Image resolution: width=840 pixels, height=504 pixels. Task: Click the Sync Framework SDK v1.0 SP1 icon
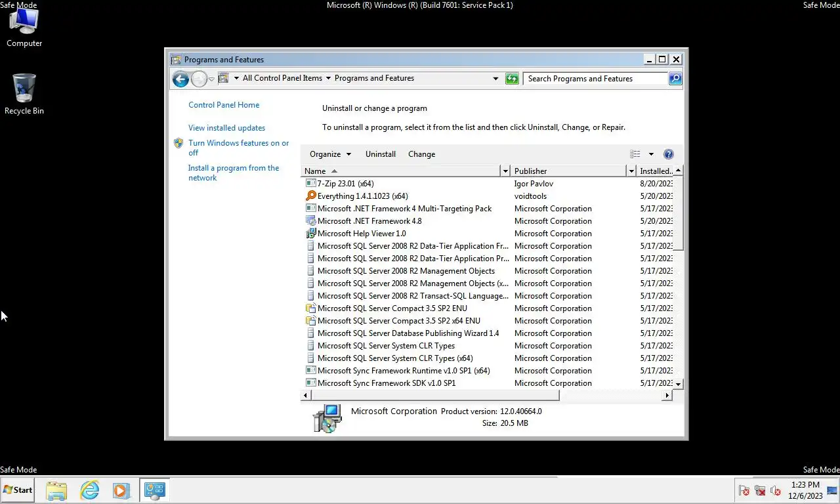pyautogui.click(x=311, y=383)
